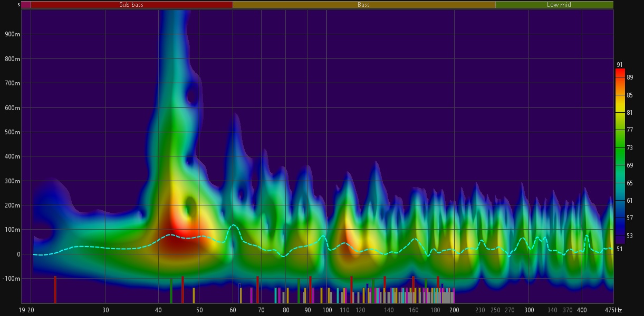Select the red modal bar near 46 Hz
This screenshot has width=644, height=316.
pos(182,289)
